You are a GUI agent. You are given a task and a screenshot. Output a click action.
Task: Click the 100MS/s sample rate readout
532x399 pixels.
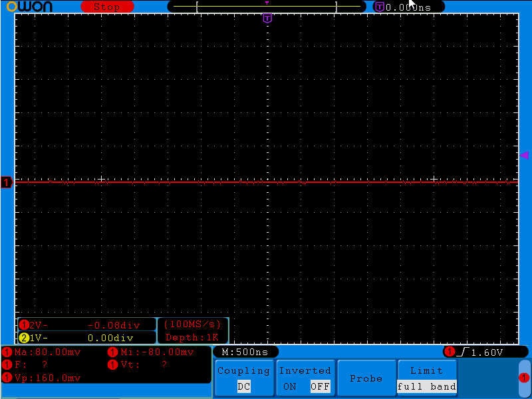click(192, 325)
